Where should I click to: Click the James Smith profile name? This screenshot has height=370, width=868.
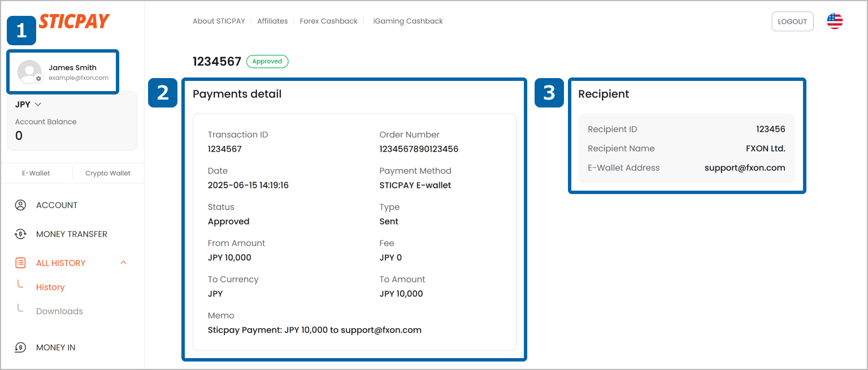72,68
